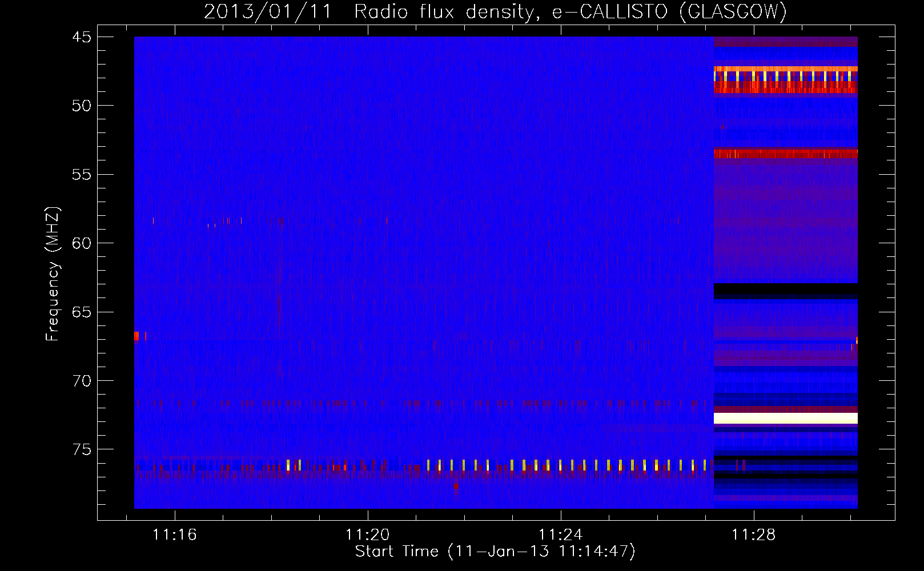924x571 pixels.
Task: Click the 60 frequency tick label
Action: pyautogui.click(x=82, y=243)
